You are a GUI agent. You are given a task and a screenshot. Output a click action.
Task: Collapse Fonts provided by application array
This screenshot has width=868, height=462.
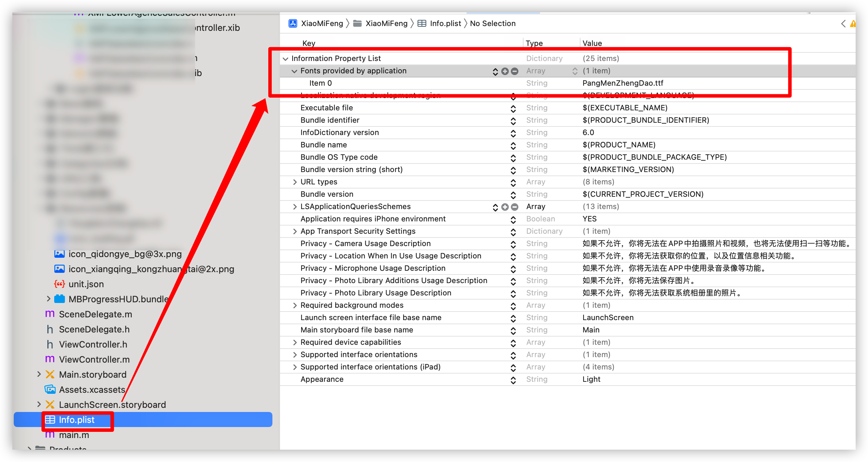[x=294, y=71]
